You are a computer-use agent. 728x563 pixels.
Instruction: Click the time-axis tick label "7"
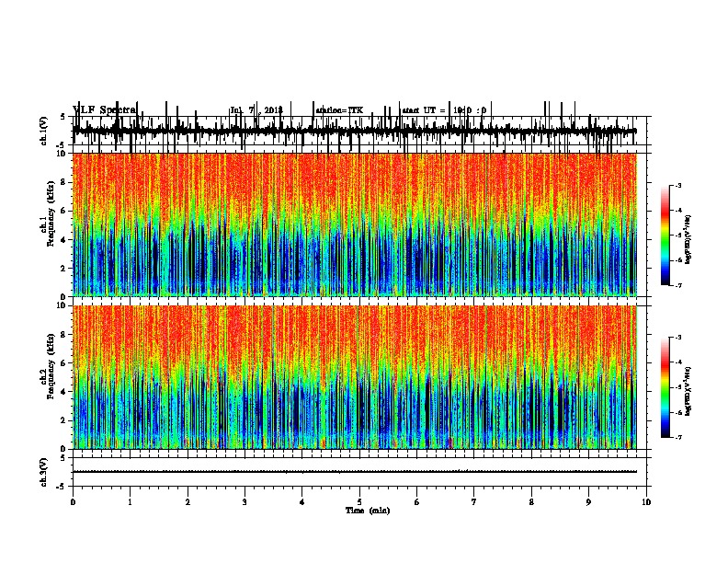(474, 501)
